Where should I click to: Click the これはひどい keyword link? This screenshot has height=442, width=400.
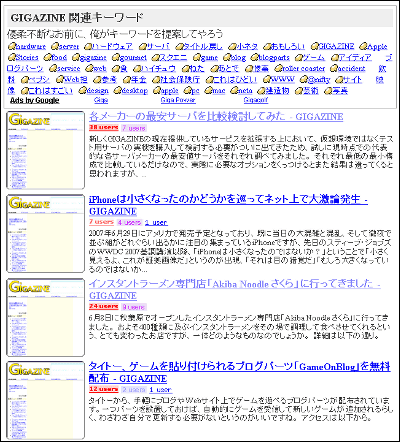point(235,80)
